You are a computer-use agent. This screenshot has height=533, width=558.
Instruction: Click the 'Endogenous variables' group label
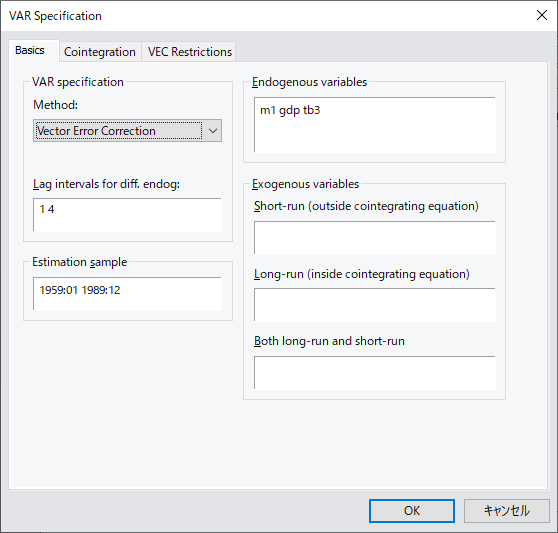[x=309, y=82]
